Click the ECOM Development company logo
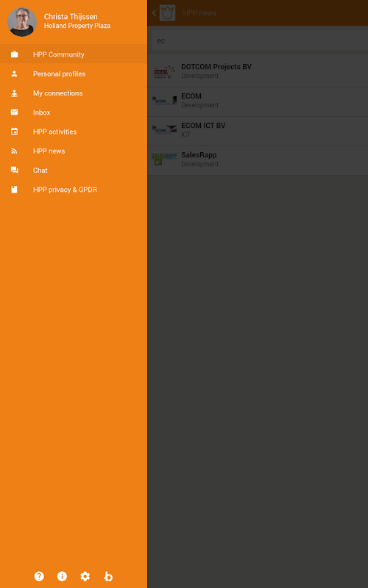 click(x=164, y=101)
